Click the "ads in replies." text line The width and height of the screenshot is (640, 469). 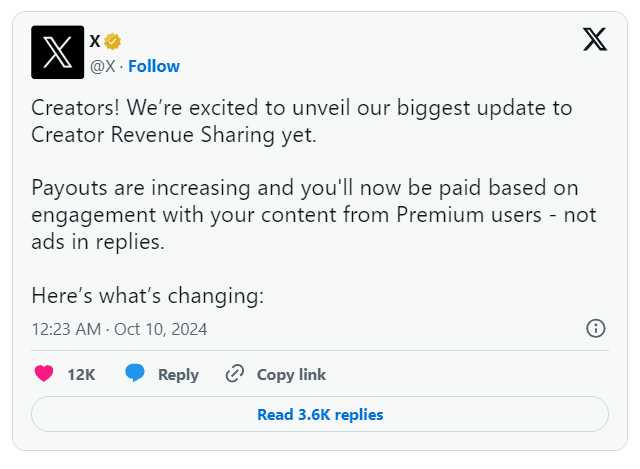[95, 241]
